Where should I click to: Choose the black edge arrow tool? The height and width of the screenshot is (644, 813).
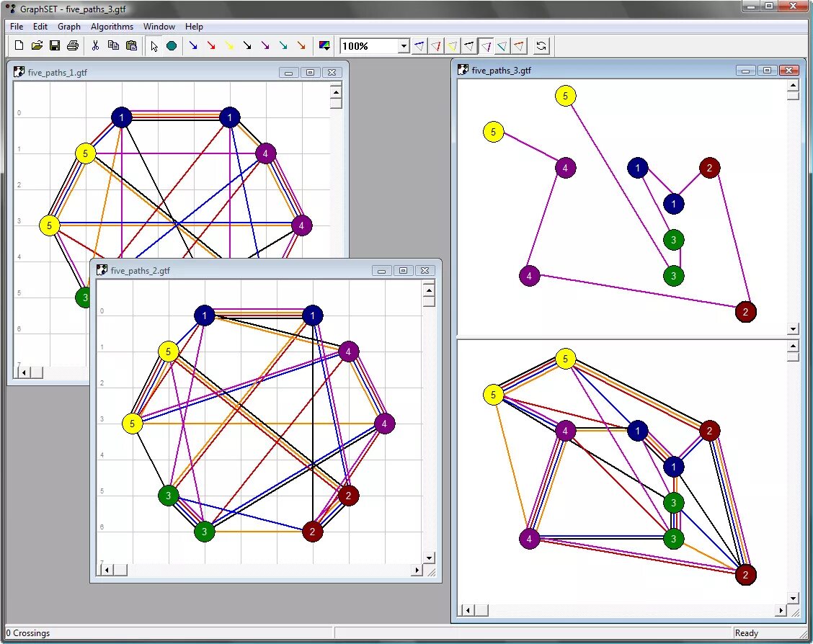[247, 45]
